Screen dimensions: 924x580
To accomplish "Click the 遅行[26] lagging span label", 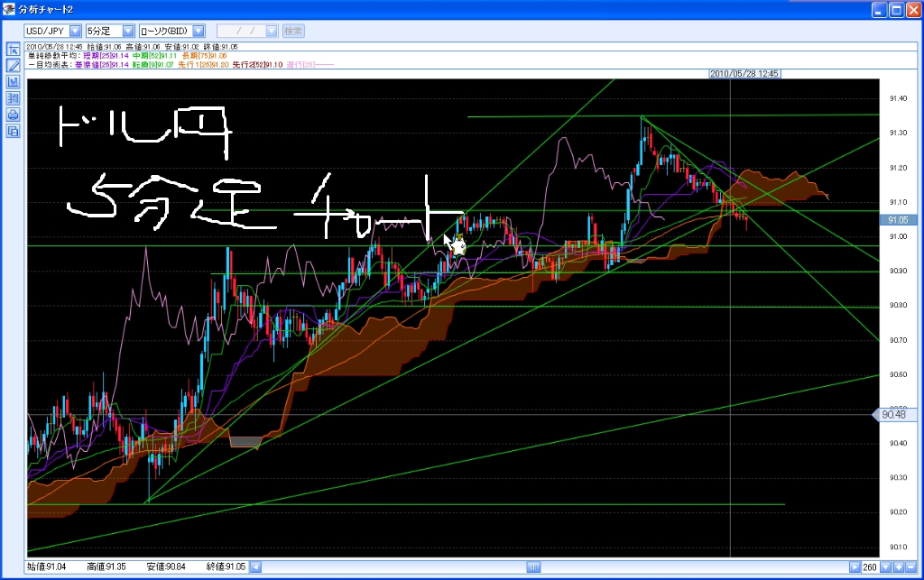I will click(301, 64).
